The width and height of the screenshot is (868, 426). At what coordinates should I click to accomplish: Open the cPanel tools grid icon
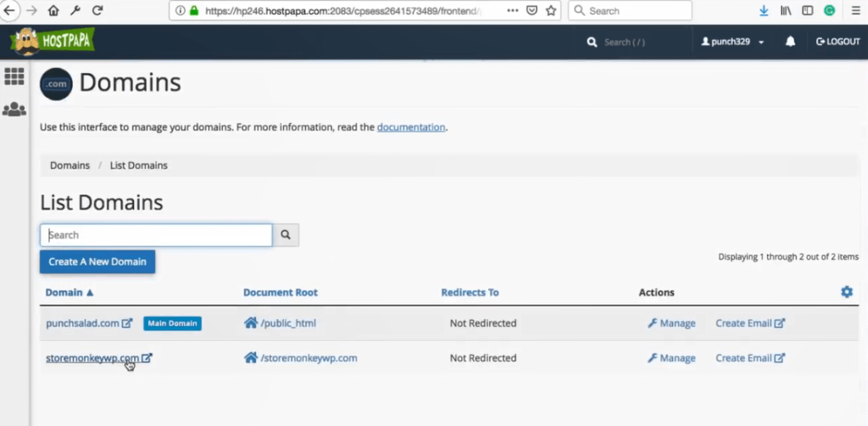coord(14,76)
